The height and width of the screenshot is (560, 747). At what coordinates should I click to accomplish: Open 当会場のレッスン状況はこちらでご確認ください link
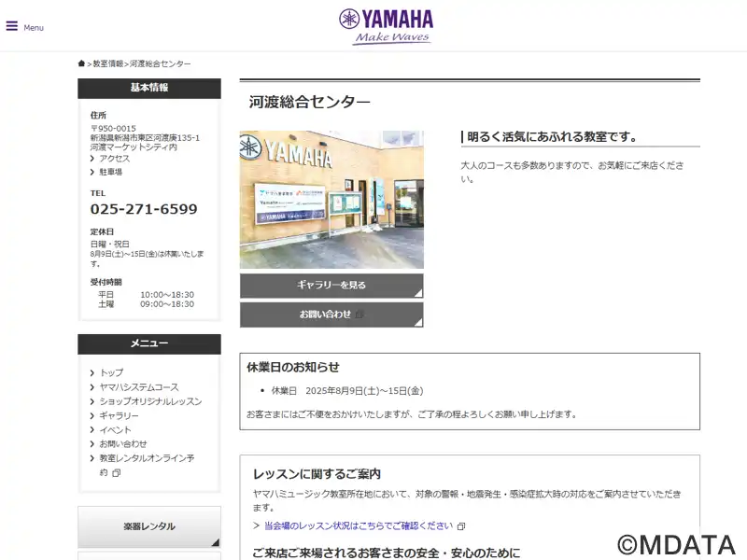pos(359,525)
